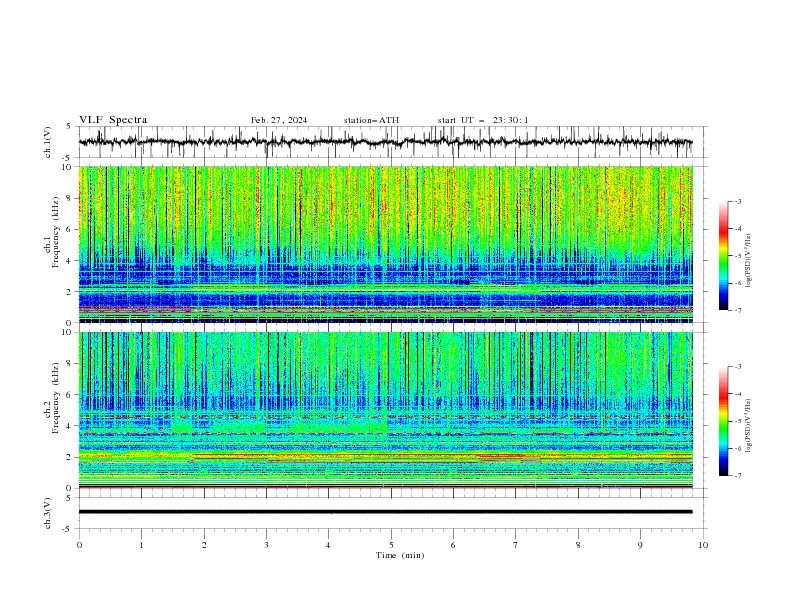792x612 pixels.
Task: Click the '10' tick label on the Time axis
Action: pyautogui.click(x=703, y=545)
